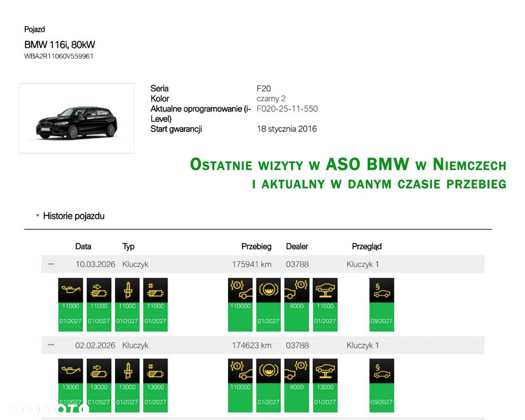The height and width of the screenshot is (420, 525).
Task: Click dealer 03788 in the 02.02.2026 row
Action: pyautogui.click(x=297, y=345)
